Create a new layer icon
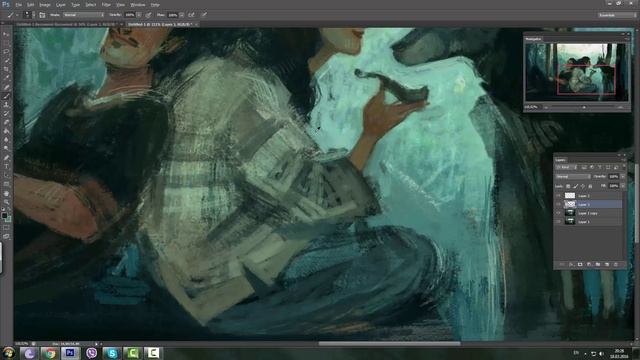 [607, 264]
